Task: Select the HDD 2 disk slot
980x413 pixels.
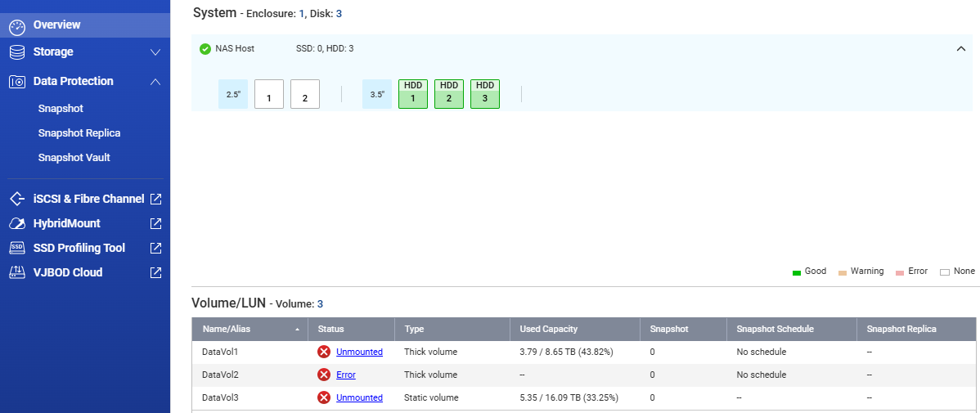Action: click(x=449, y=93)
